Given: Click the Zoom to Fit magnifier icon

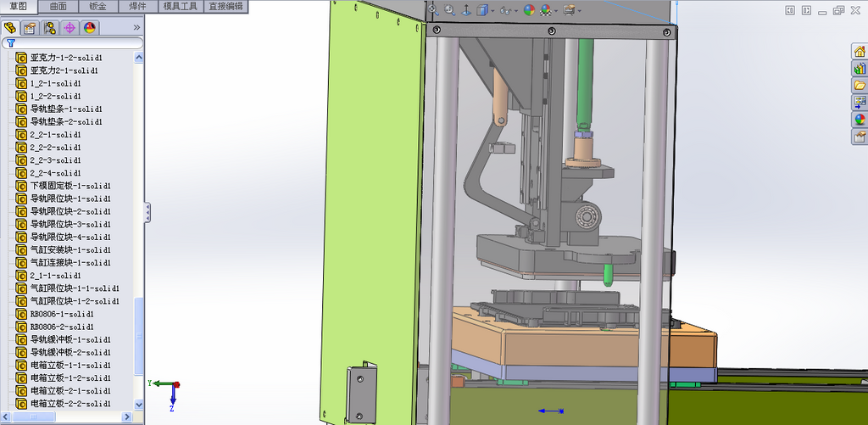Looking at the screenshot, I should (433, 10).
